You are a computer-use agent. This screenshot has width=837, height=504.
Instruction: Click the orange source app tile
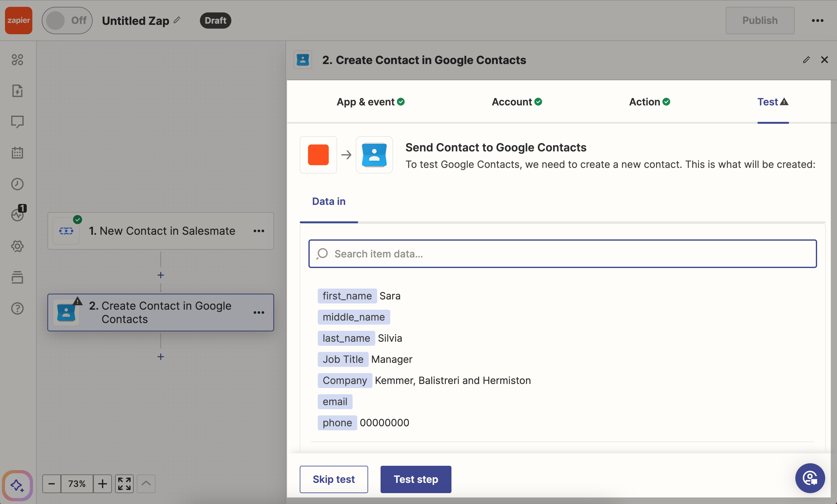[318, 155]
